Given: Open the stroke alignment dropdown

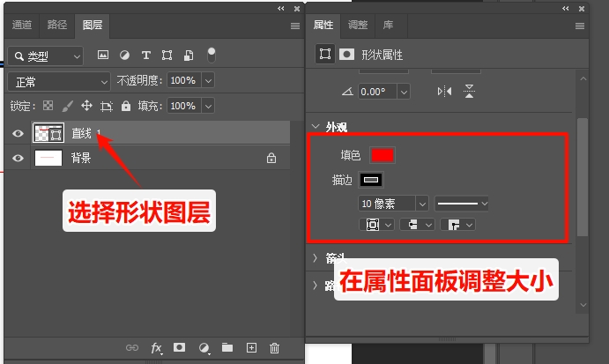Looking at the screenshot, I should tap(376, 225).
